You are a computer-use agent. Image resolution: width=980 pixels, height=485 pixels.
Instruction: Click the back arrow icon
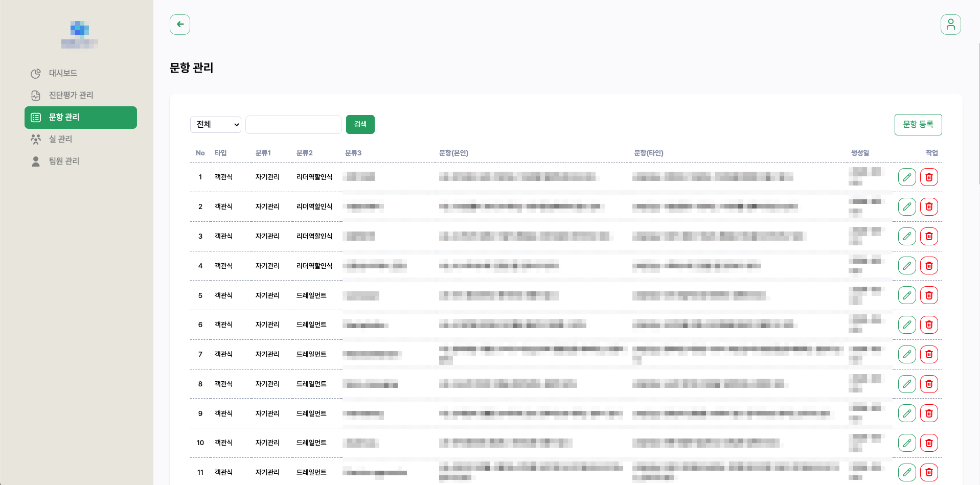tap(180, 25)
